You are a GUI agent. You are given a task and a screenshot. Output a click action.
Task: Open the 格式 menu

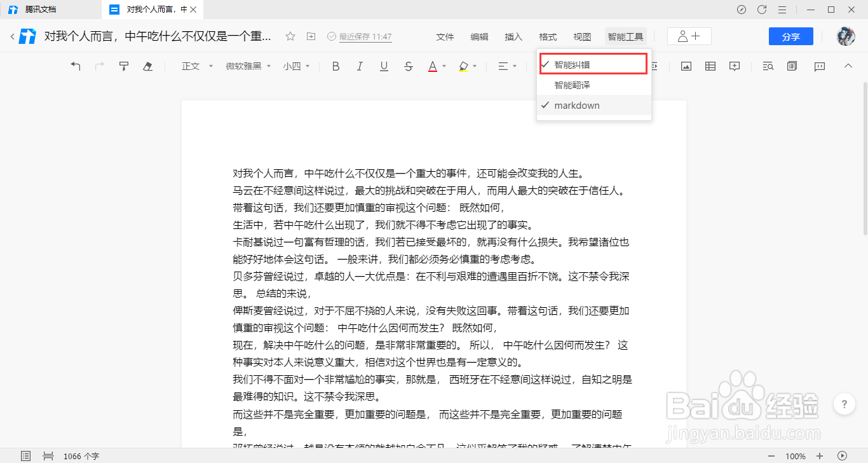tap(548, 37)
